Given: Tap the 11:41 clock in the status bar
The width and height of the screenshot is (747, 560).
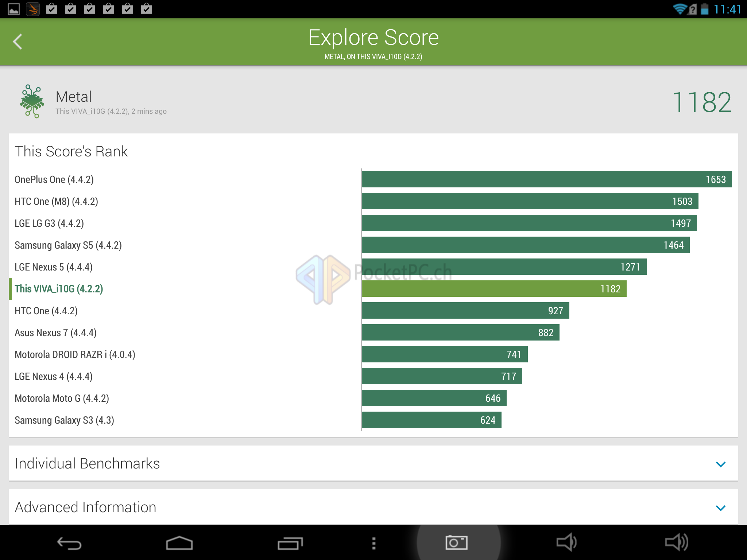Looking at the screenshot, I should 727,9.
